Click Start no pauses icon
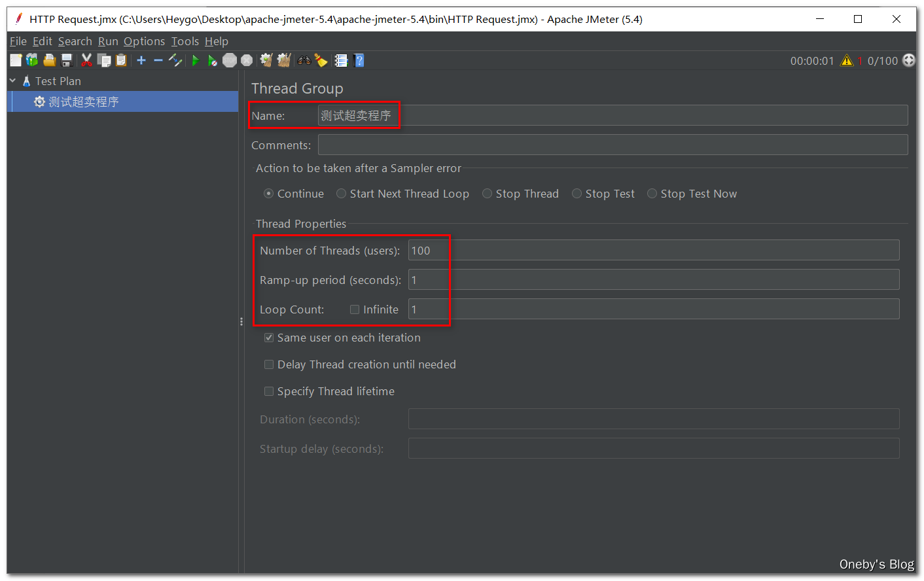The image size is (924, 581). click(x=213, y=60)
